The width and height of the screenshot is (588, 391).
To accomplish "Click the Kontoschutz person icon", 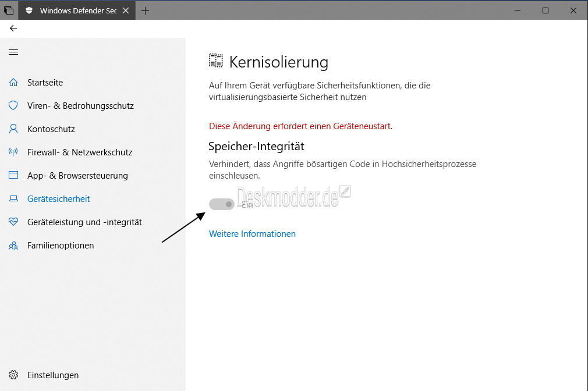I will [13, 129].
